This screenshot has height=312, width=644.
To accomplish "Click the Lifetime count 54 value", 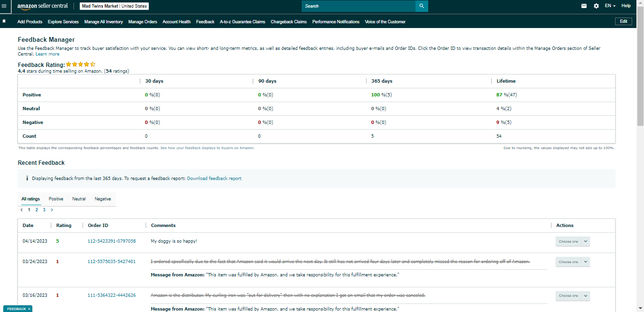I will point(499,136).
